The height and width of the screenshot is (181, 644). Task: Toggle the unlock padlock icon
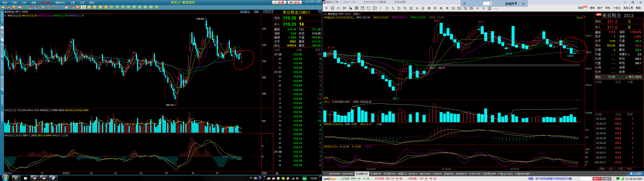[x=464, y=3]
